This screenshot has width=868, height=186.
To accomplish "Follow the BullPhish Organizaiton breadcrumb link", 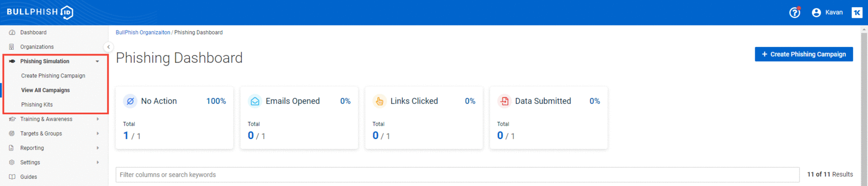I will [143, 33].
